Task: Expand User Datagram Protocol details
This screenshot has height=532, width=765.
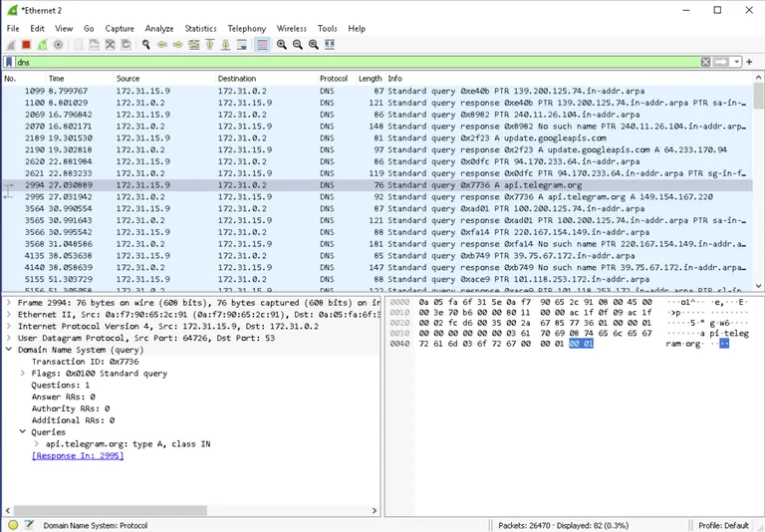Action: click(9, 338)
